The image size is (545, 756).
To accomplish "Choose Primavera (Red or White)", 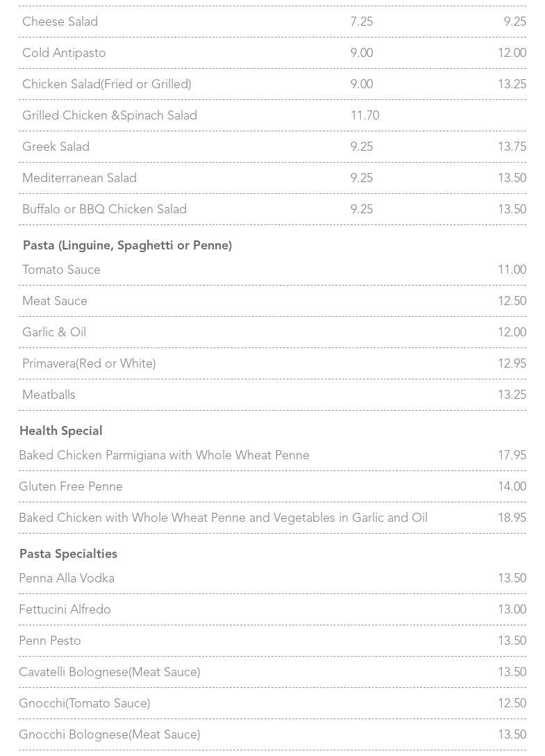I will tap(89, 363).
